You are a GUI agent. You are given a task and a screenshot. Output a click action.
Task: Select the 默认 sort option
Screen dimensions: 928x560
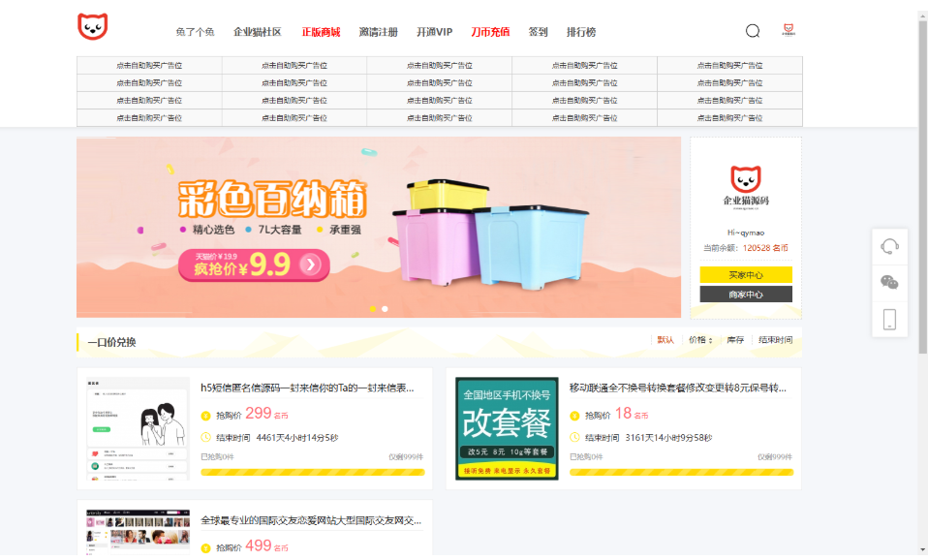tap(665, 340)
